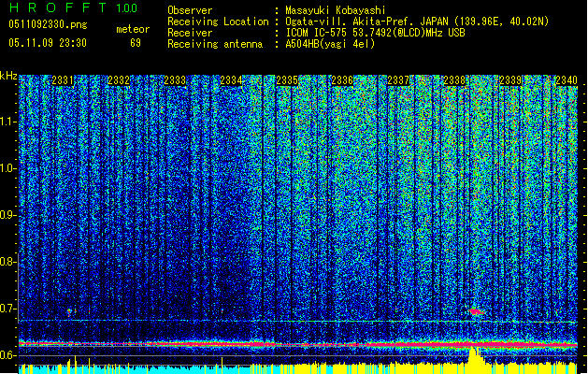Screen dimensions: 588x374
Task: Click the 2335 time marker
Action: tap(287, 80)
